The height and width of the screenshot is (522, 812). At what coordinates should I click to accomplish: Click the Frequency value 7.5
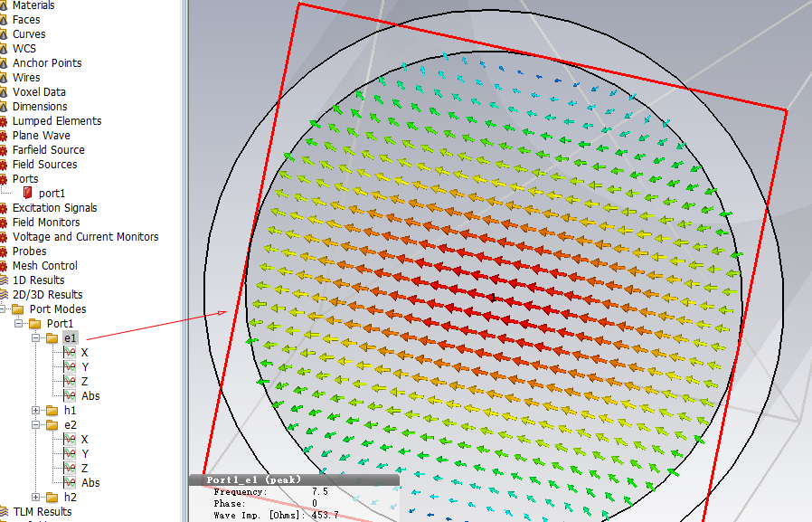click(320, 491)
